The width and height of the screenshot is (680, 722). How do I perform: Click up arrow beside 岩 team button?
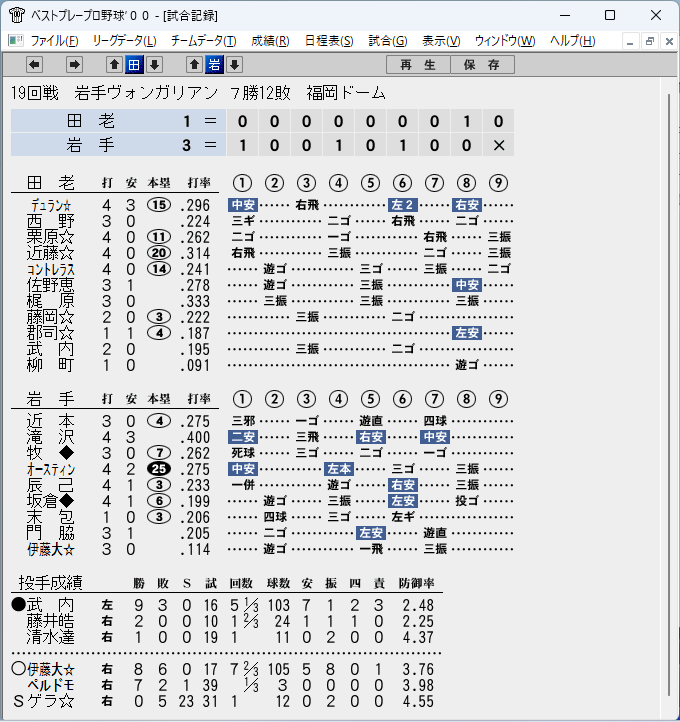(194, 65)
